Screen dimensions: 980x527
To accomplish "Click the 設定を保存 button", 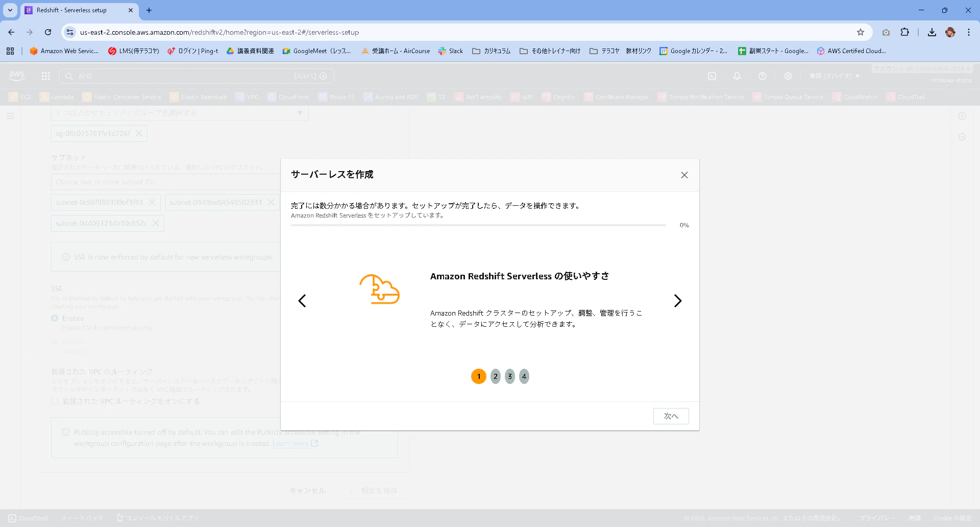I will click(x=374, y=491).
